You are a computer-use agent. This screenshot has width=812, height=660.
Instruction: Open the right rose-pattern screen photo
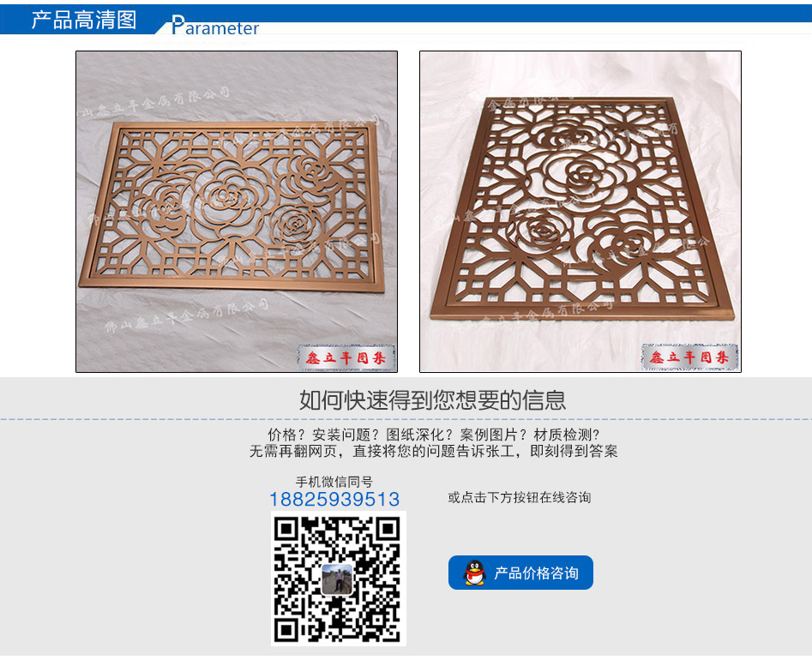580,212
